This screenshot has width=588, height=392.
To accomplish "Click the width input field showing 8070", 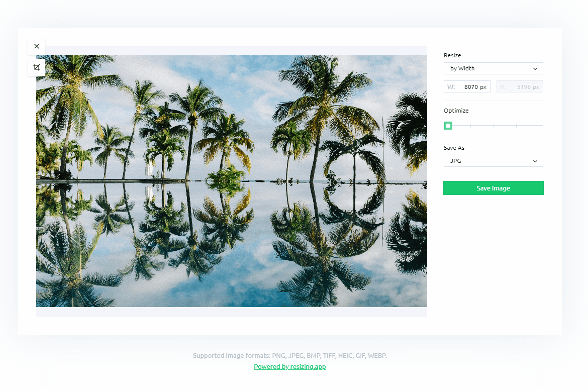I will [467, 86].
